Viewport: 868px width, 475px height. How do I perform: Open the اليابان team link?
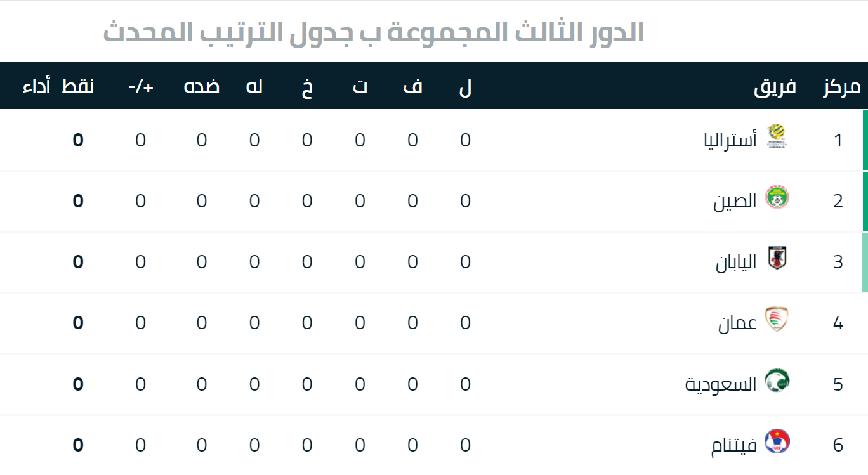tap(736, 262)
